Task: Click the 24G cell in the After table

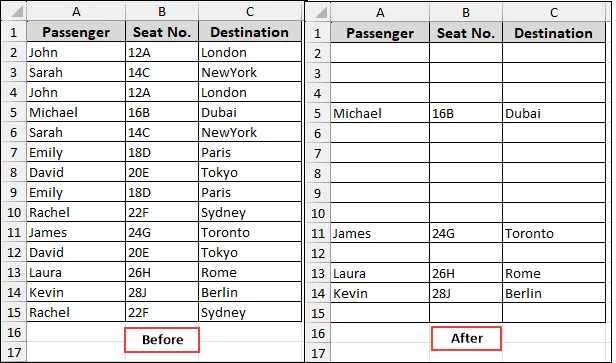Action: [x=466, y=233]
